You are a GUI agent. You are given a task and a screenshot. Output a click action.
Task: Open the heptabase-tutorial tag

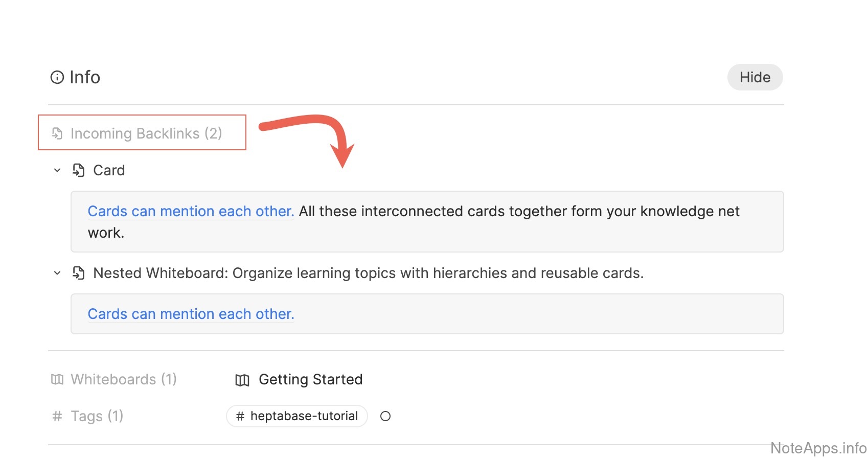[x=297, y=416]
